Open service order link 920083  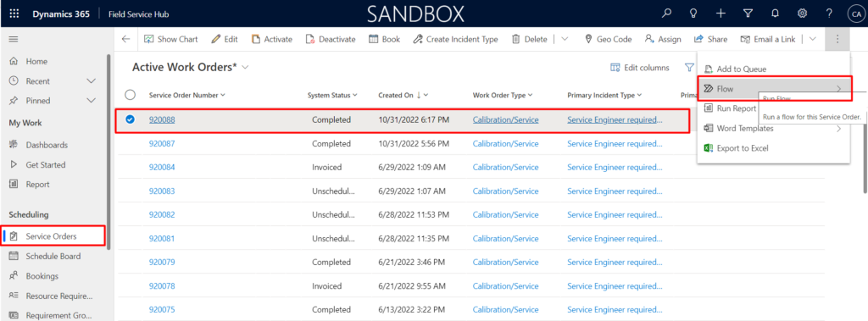pos(162,191)
